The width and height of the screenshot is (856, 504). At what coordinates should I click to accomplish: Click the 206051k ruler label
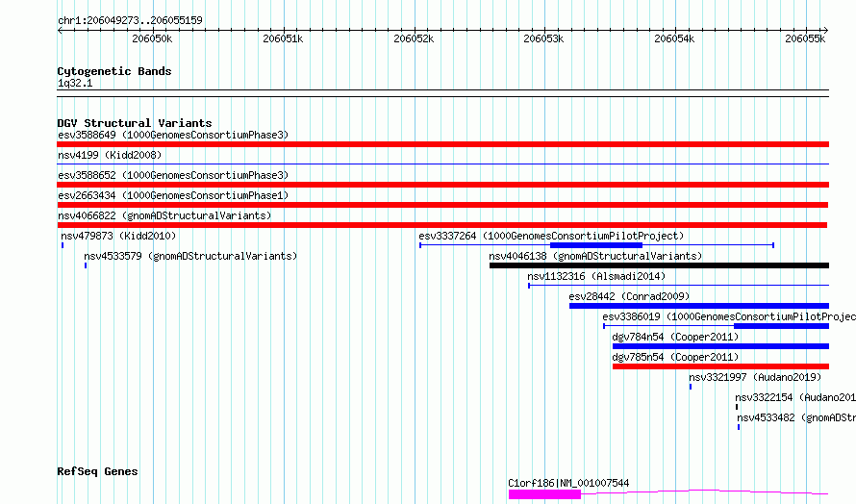point(283,38)
